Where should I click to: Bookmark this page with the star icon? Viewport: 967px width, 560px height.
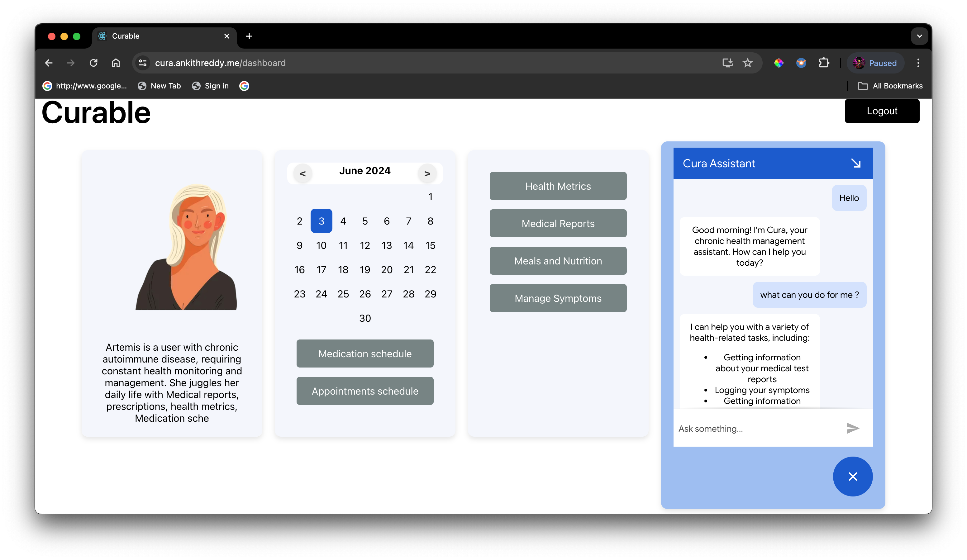(747, 63)
